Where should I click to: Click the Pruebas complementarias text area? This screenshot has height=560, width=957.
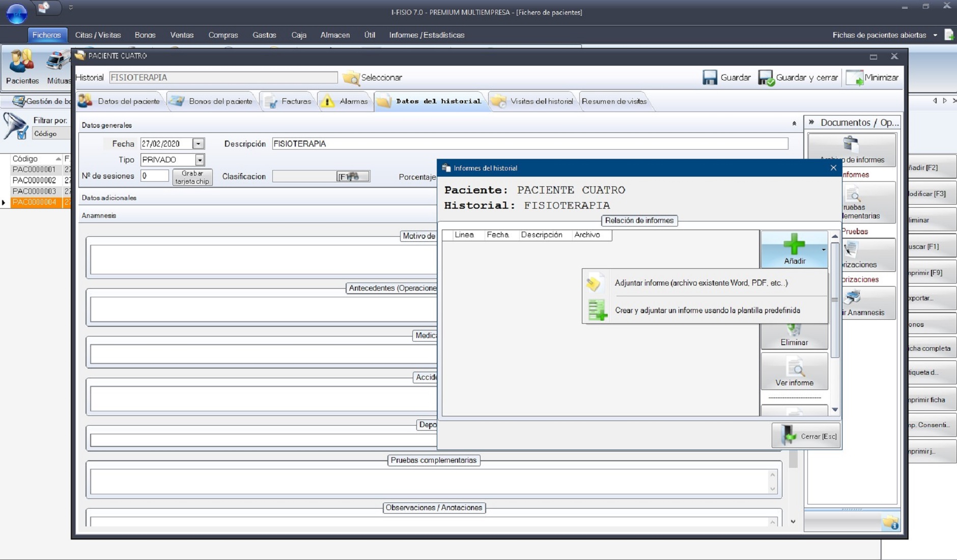(430, 481)
